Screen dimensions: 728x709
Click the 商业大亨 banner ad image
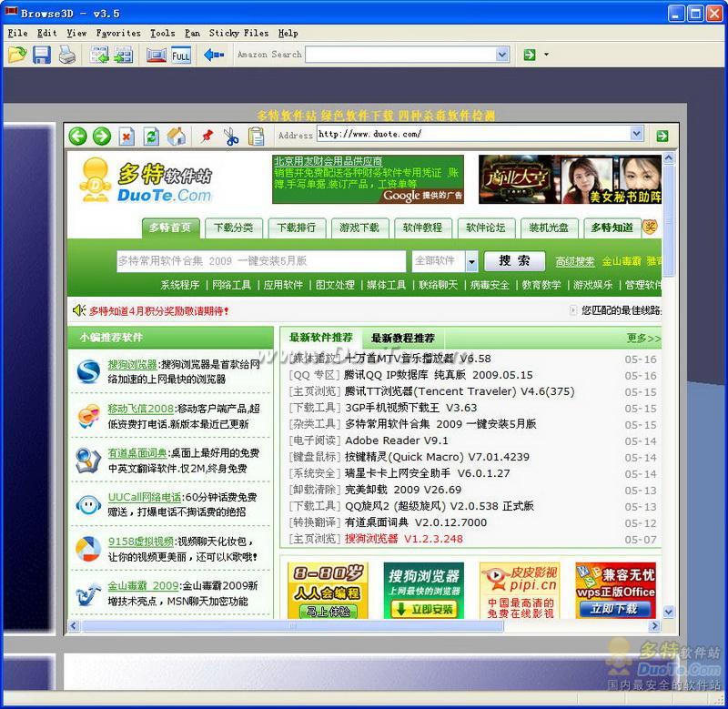tap(570, 179)
